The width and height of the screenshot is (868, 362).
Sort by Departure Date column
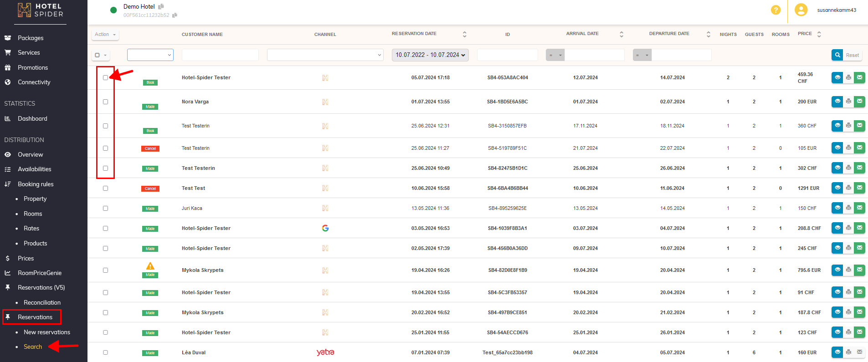point(708,34)
